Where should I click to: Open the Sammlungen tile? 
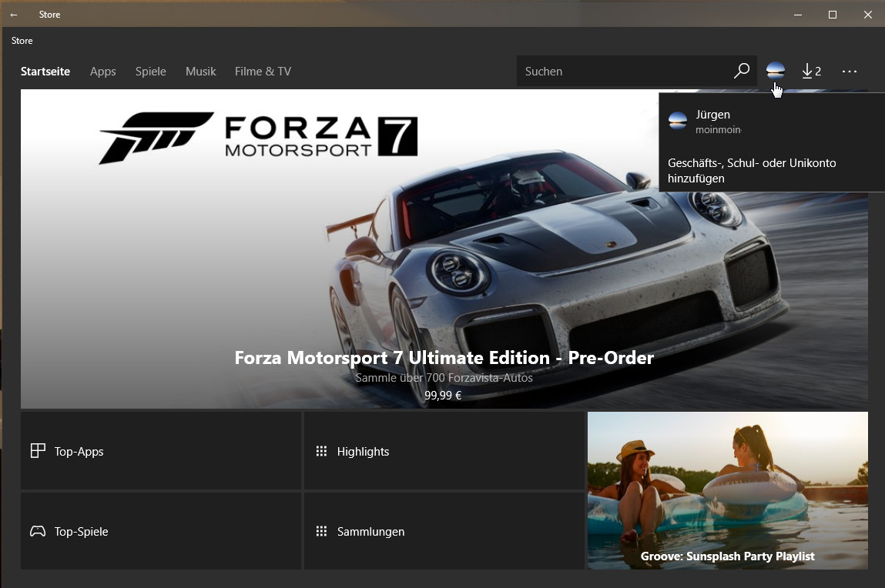tap(444, 531)
